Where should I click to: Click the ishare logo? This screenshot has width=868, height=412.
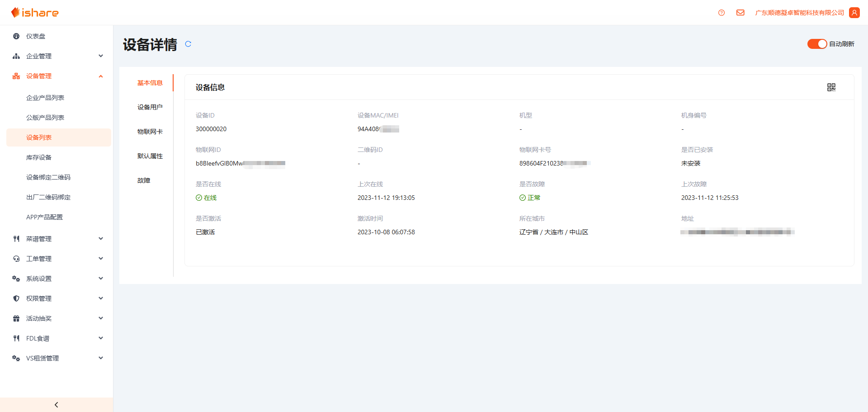35,13
